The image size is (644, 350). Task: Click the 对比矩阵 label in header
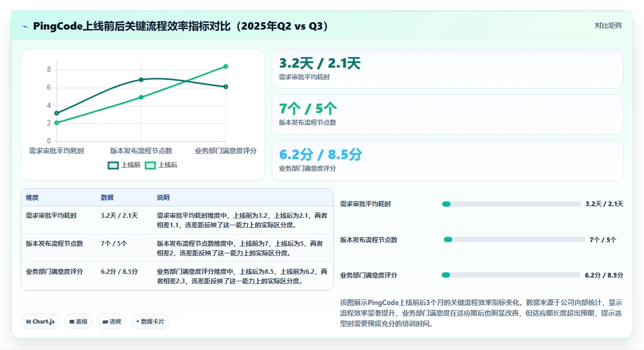pyautogui.click(x=609, y=25)
